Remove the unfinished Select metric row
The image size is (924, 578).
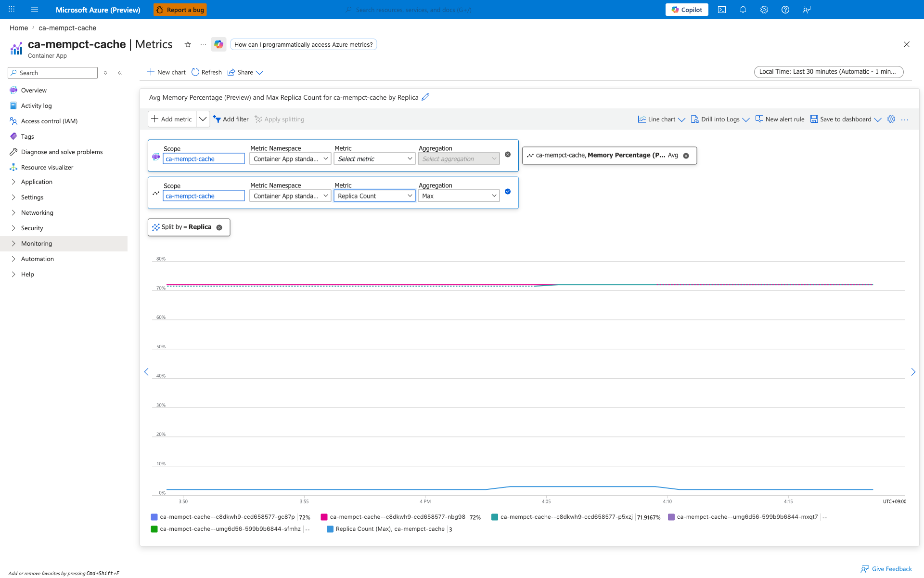508,155
